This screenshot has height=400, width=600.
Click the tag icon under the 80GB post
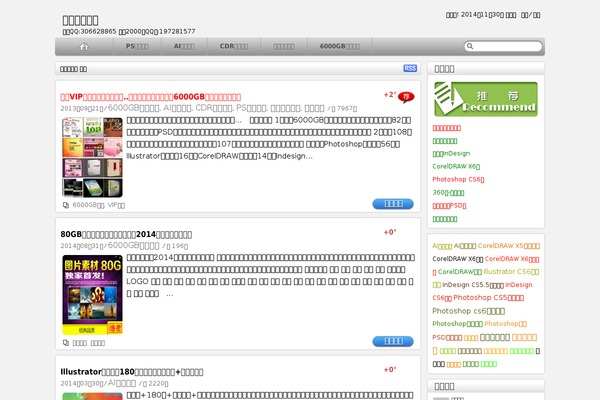[66, 343]
